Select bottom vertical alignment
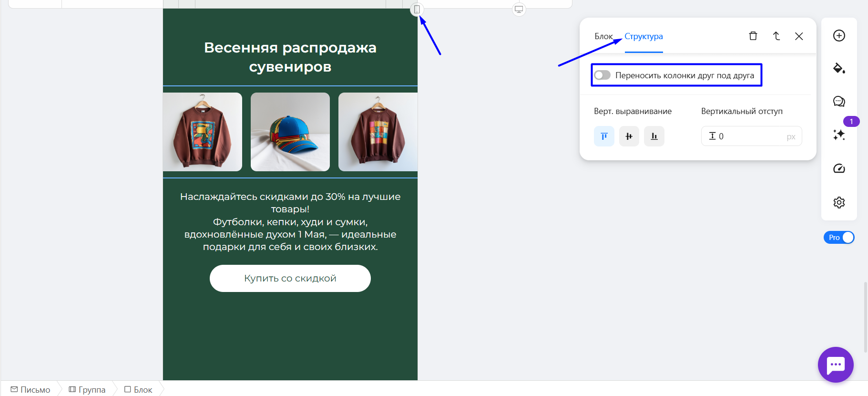This screenshot has width=868, height=396. pyautogui.click(x=654, y=136)
